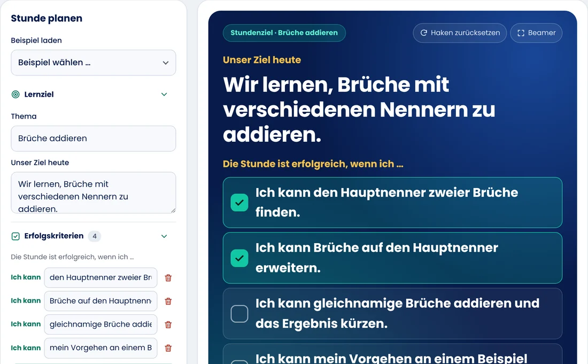Open Beamer fullscreen mode

click(x=536, y=33)
